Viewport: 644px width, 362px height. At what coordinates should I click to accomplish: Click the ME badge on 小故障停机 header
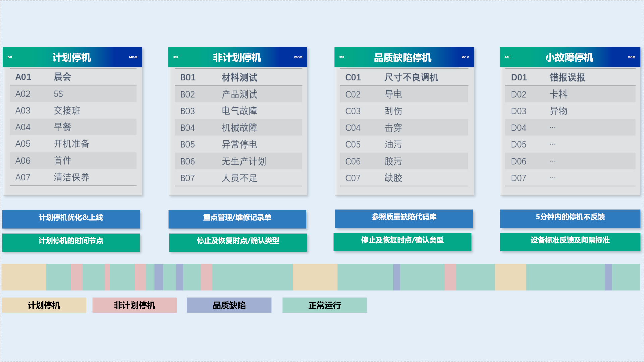point(508,57)
